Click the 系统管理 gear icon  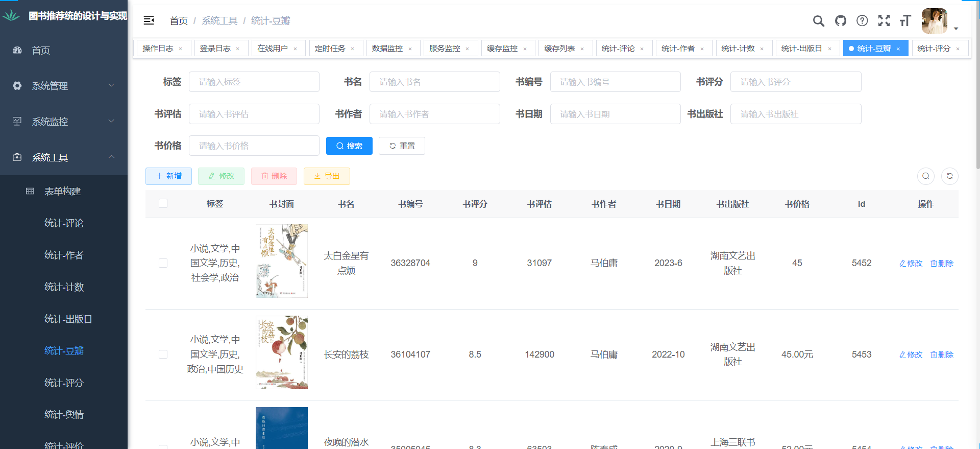click(17, 86)
